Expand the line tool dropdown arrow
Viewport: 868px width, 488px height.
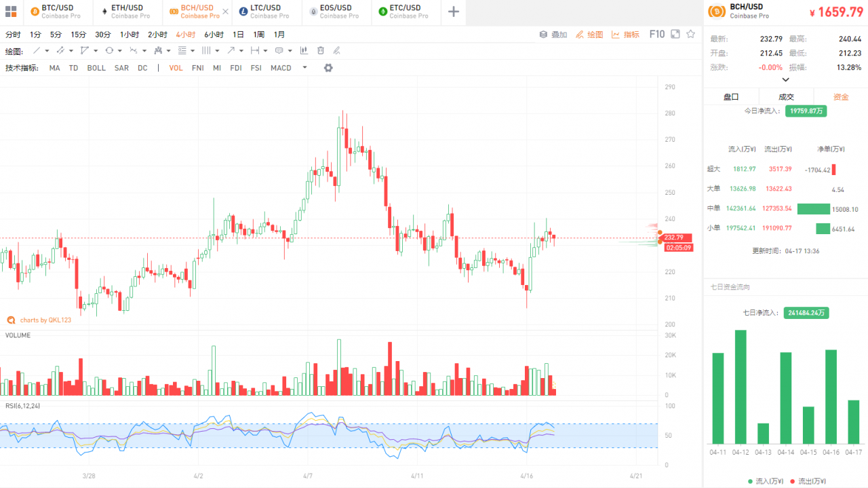coord(47,51)
